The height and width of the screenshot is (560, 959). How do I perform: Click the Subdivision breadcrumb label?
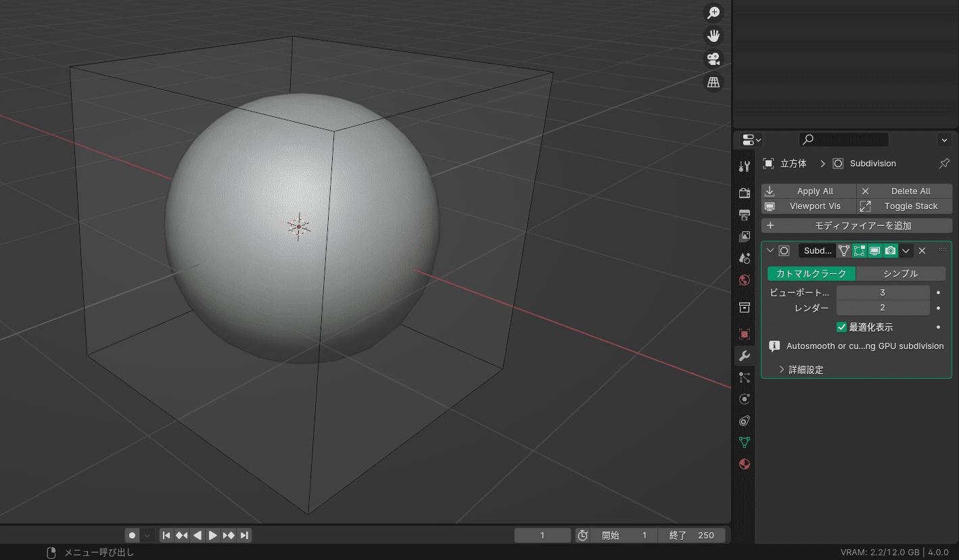tap(872, 164)
